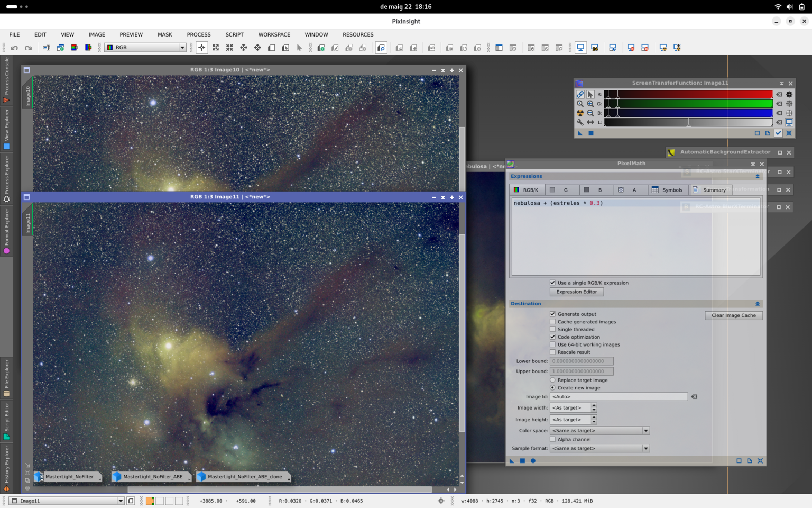Switch to the Symbols tab in PixelMath

667,190
